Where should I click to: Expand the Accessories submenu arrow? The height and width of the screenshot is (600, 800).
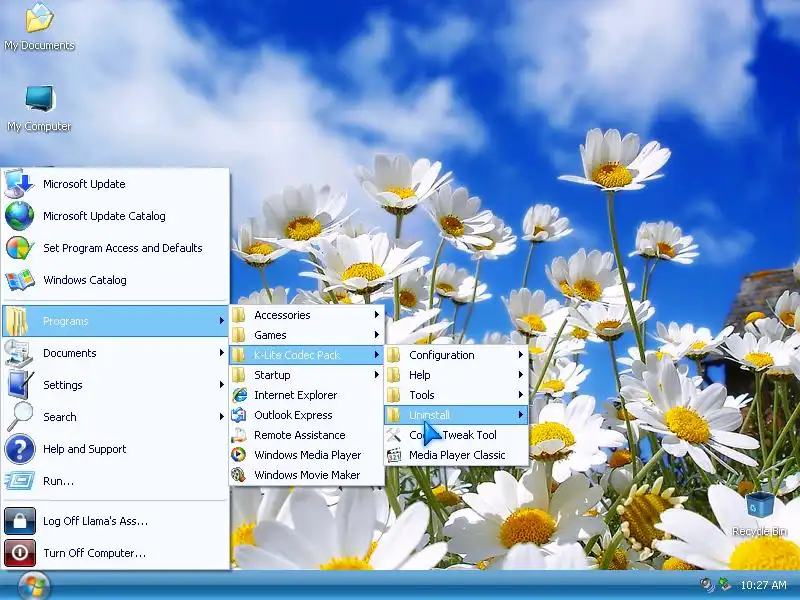tap(377, 315)
